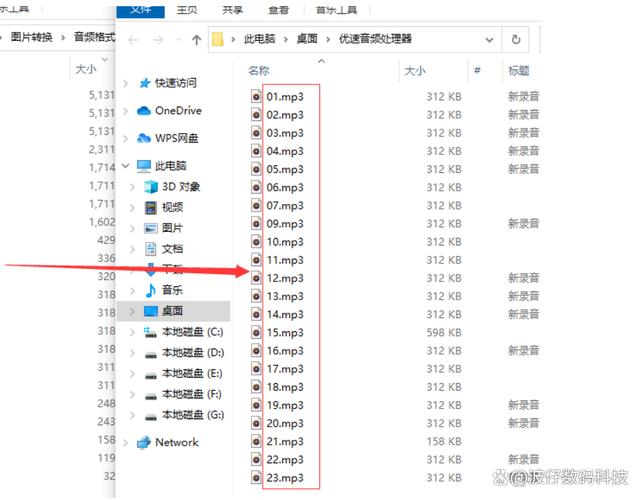Image resolution: width=641 pixels, height=500 pixels.
Task: Expand the WPS网盘 tree node
Action: (x=126, y=138)
